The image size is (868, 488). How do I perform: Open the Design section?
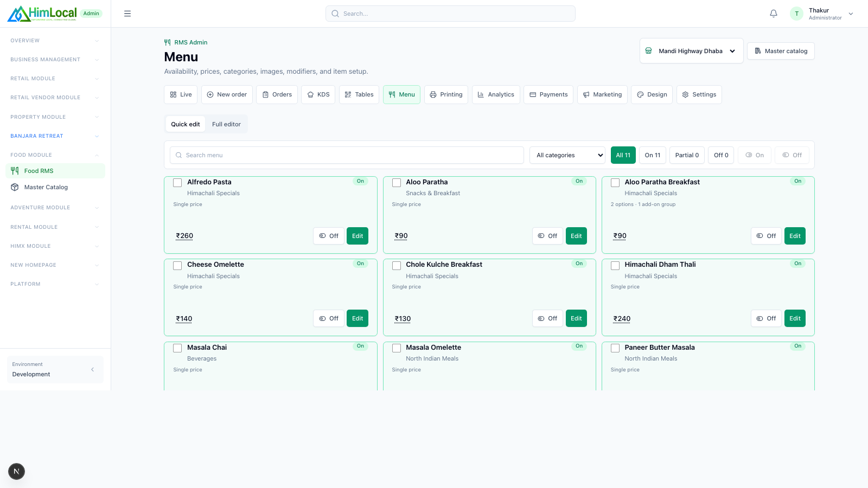tap(652, 94)
